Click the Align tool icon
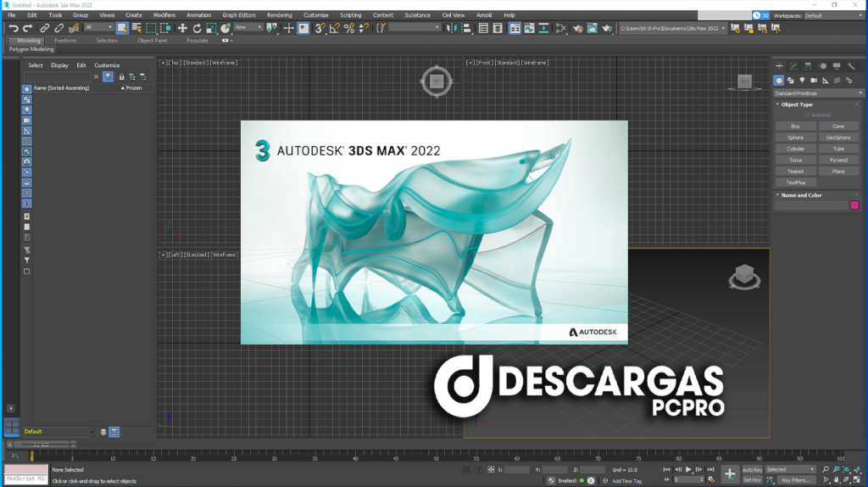The width and height of the screenshot is (868, 487). (467, 28)
